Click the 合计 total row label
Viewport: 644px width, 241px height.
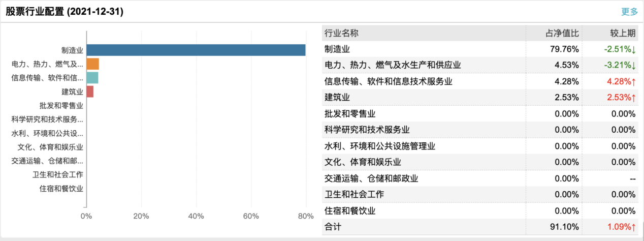tap(333, 227)
